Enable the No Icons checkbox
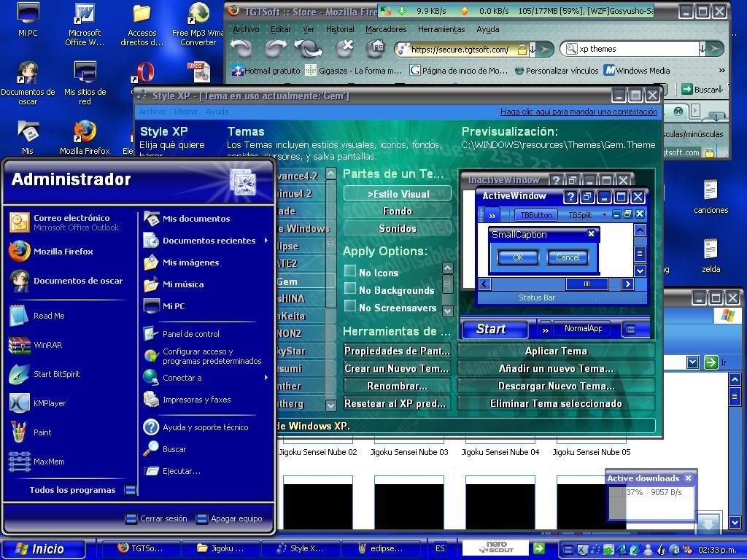The height and width of the screenshot is (560, 747). pyautogui.click(x=350, y=271)
